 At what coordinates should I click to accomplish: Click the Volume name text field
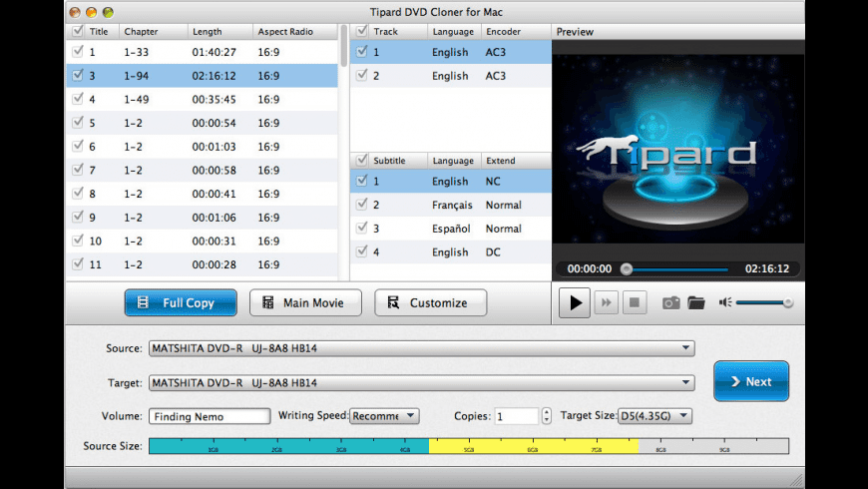[210, 416]
